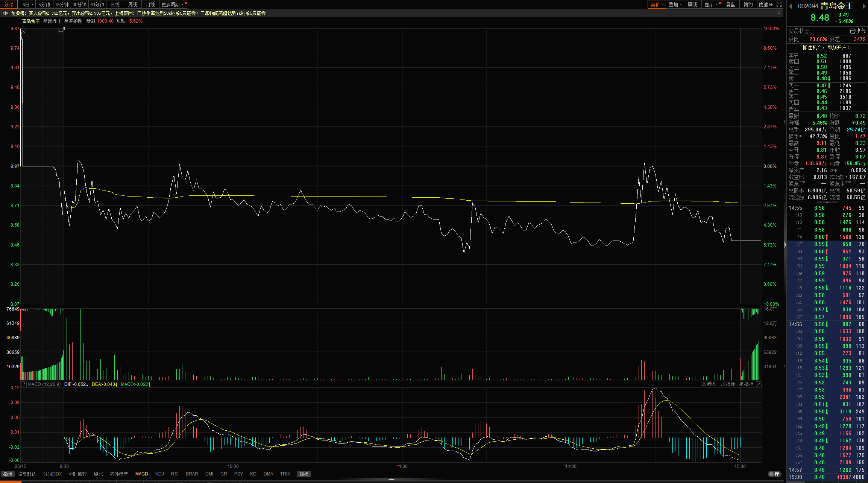
Task: Click 改参数 to edit indicator parameters
Action: tap(709, 384)
